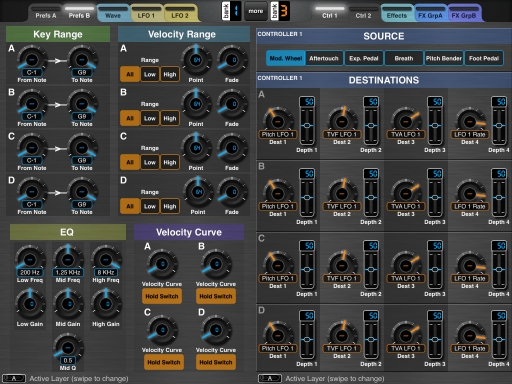Click Velocity Curve A knob
The width and height of the screenshot is (512, 384).
click(162, 264)
